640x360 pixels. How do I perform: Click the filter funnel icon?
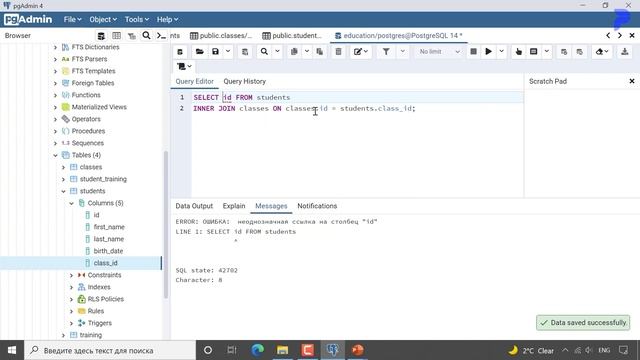386,52
